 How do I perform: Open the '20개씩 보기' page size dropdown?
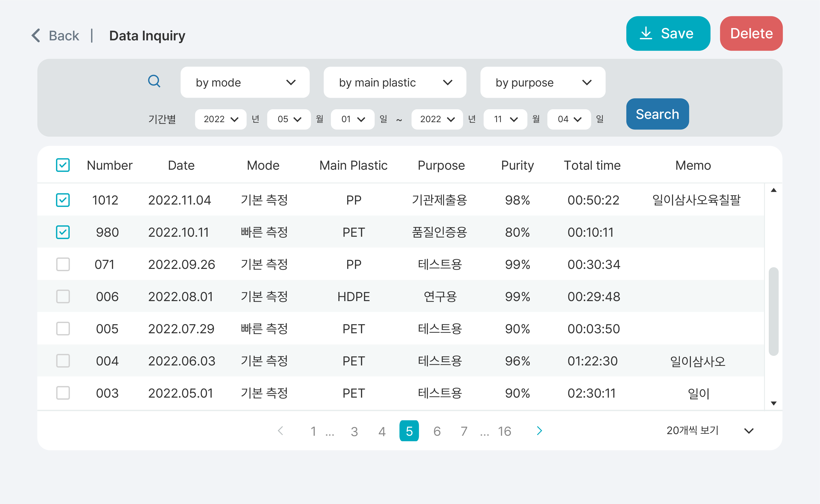710,431
